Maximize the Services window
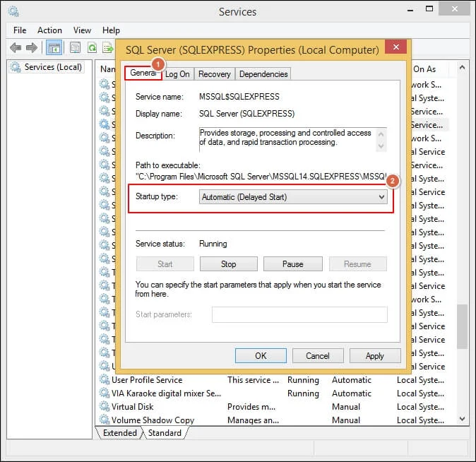The image size is (476, 462). (x=429, y=9)
